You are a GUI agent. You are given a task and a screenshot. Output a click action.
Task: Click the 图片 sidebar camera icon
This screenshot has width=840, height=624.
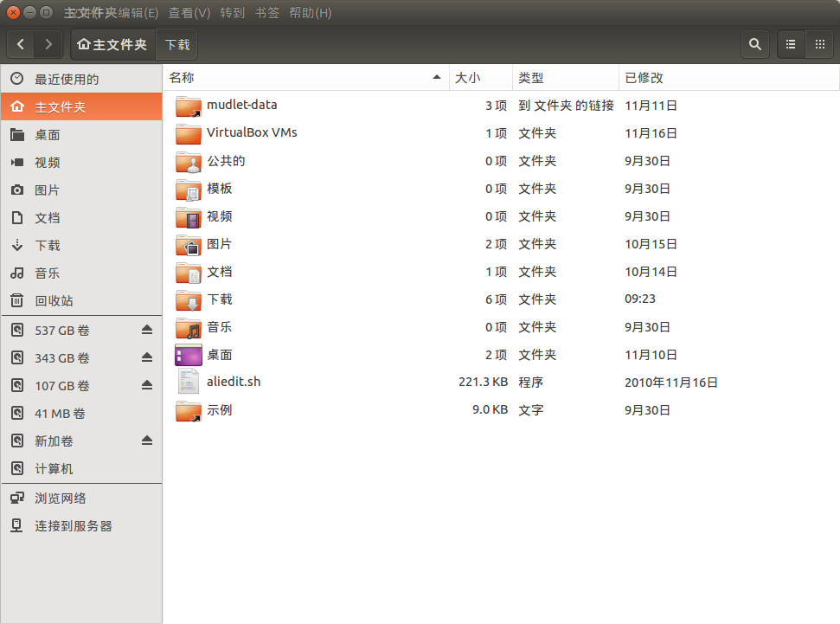click(17, 190)
